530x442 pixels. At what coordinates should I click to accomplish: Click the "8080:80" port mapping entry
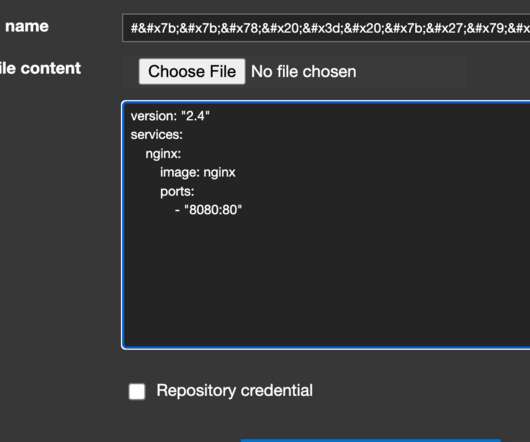[x=213, y=210]
